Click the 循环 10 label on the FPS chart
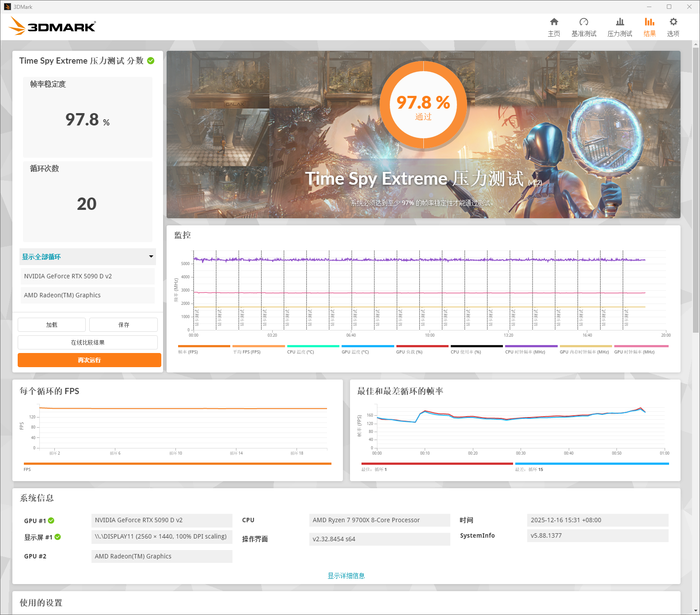The height and width of the screenshot is (615, 700). point(175,453)
